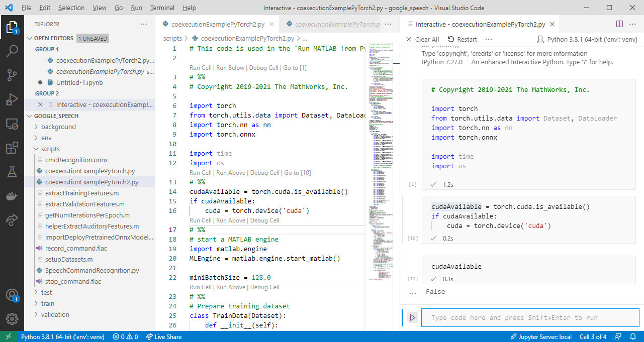Image resolution: width=644 pixels, height=342 pixels.
Task: Click Run Below above line 3
Action: pyautogui.click(x=230, y=68)
